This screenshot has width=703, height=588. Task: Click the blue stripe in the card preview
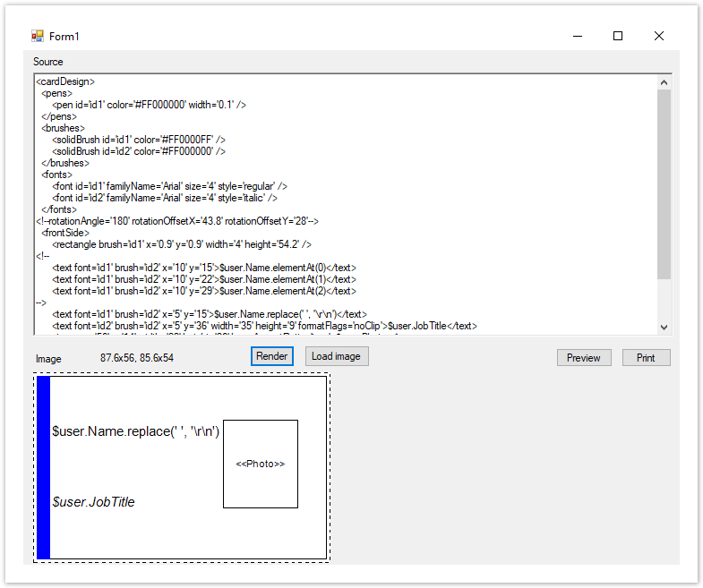pos(43,468)
